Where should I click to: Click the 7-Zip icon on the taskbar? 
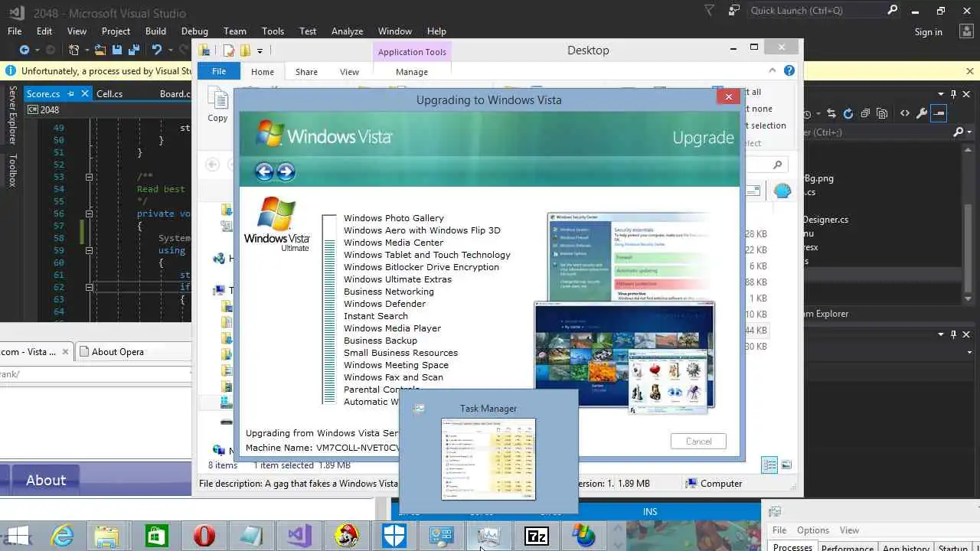536,536
